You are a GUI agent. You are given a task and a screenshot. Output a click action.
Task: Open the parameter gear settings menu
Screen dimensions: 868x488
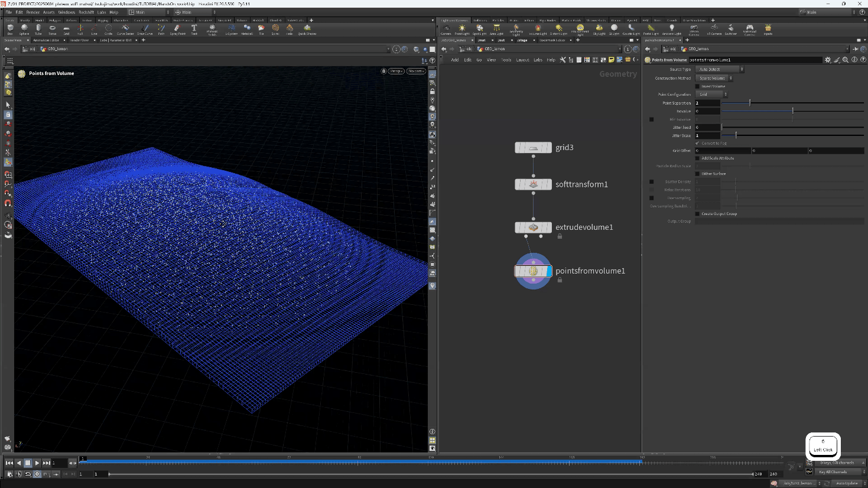coord(827,60)
